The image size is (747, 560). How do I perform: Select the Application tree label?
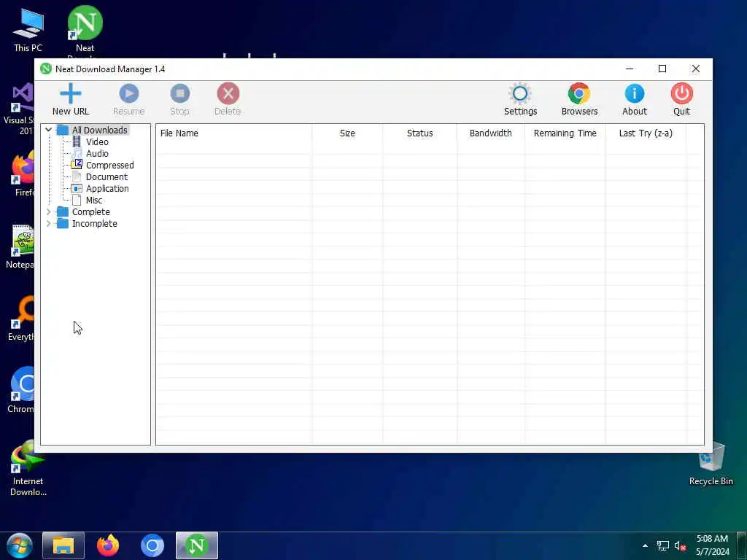click(107, 189)
